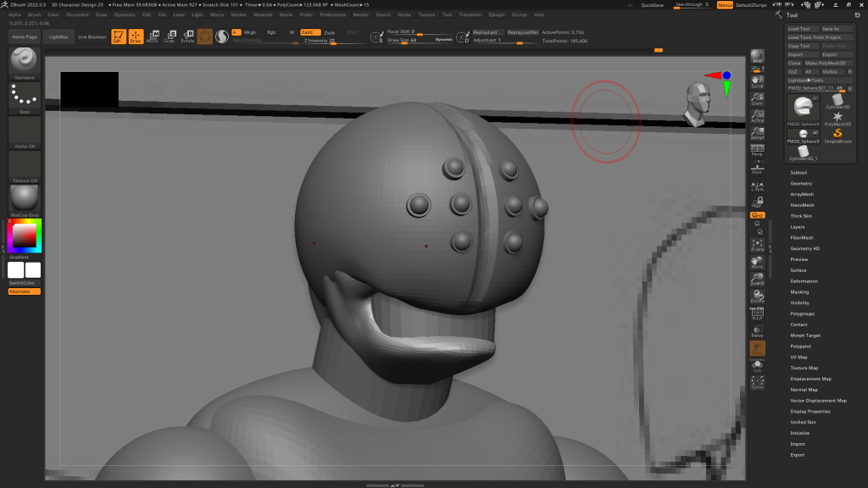Toggle the Floor grid display
This screenshot has height=488, width=868.
coord(757,169)
